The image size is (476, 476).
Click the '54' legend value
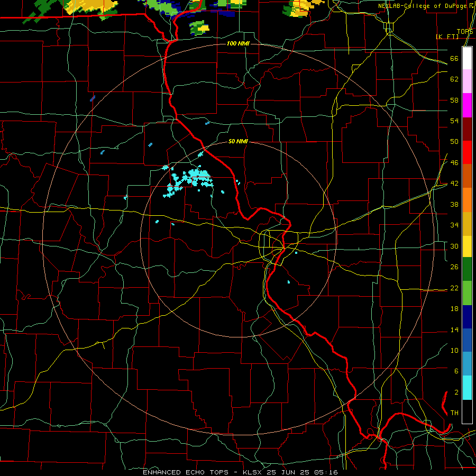pos(454,121)
